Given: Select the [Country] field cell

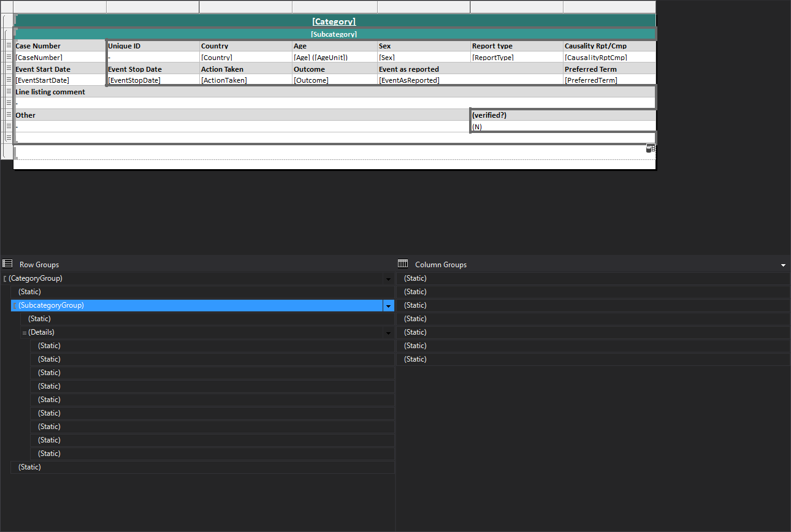Looking at the screenshot, I should pos(246,57).
